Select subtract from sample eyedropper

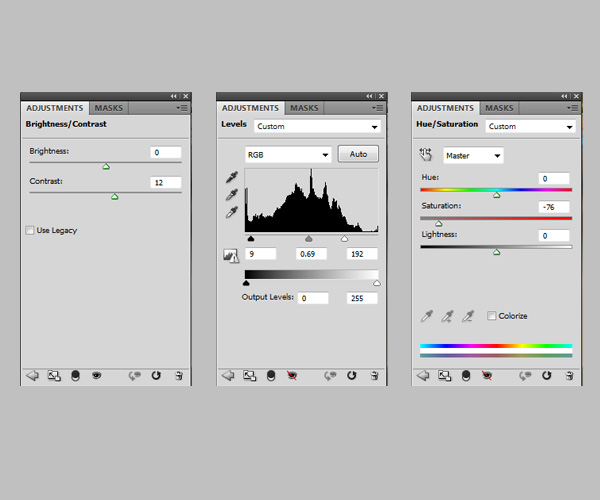point(468,316)
